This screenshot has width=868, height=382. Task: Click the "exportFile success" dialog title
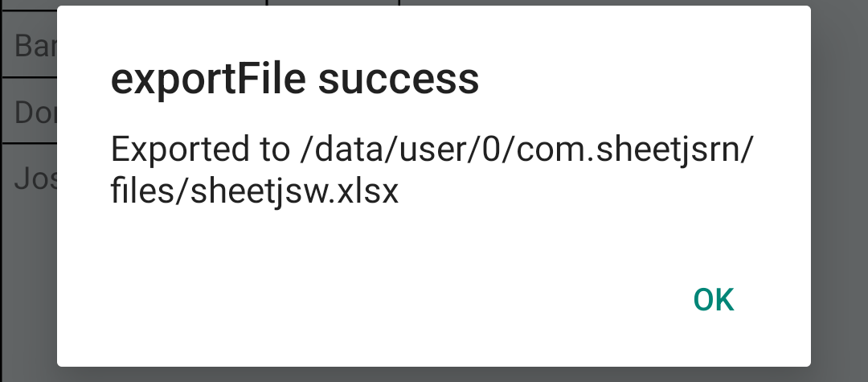click(x=294, y=80)
